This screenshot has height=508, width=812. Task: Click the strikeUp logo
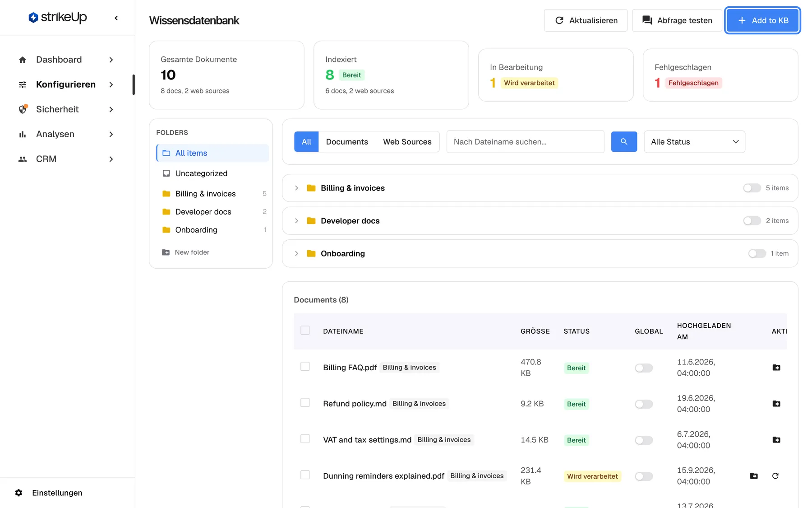(57, 18)
